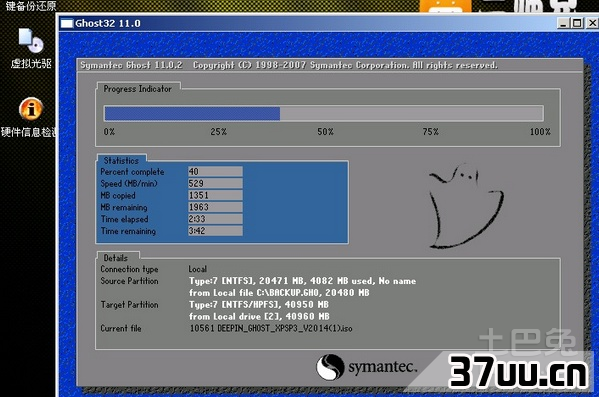The width and height of the screenshot is (599, 397).
Task: Select the MB remaining value 1963
Action: (x=215, y=207)
